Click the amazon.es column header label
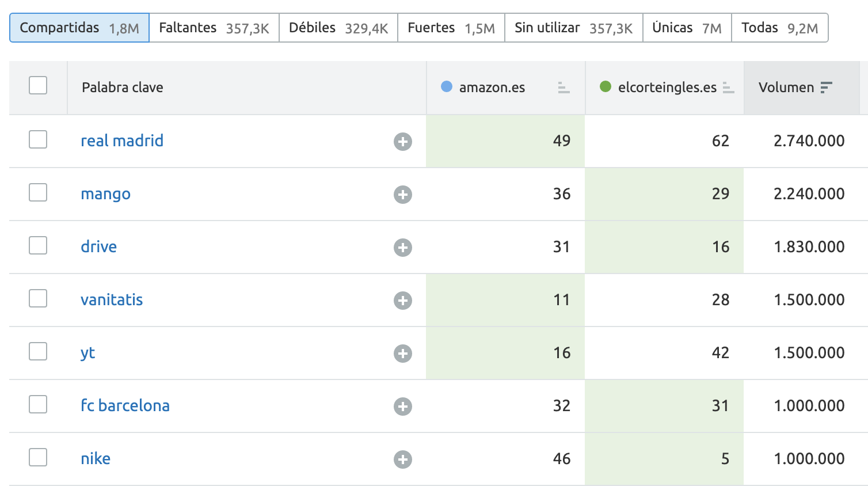Image resolution: width=868 pixels, height=486 pixels. pos(492,88)
